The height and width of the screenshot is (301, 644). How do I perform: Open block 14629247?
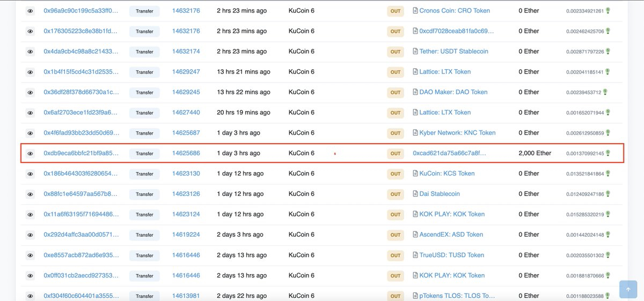pyautogui.click(x=186, y=72)
